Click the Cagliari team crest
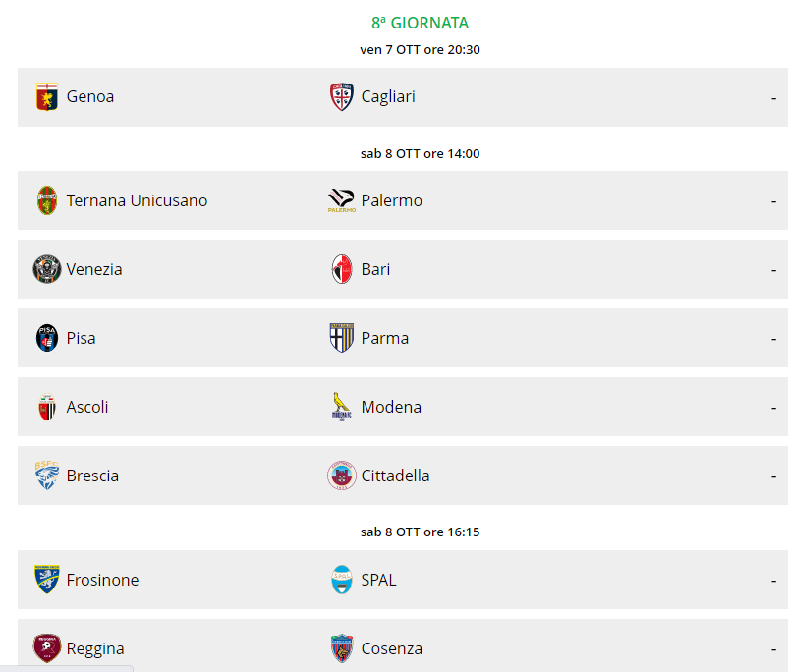This screenshot has height=672, width=788. [x=342, y=96]
